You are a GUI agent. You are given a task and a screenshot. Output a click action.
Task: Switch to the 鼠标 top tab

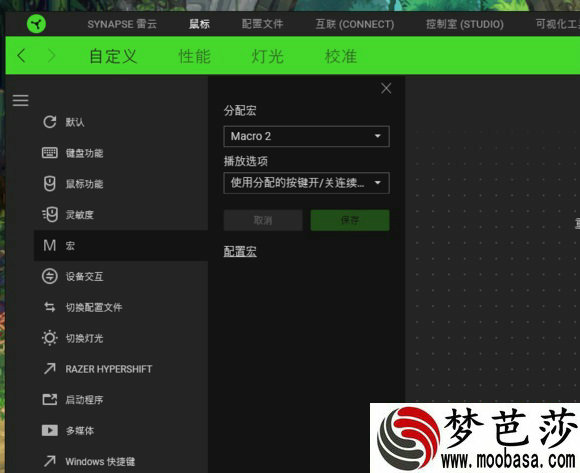point(199,24)
